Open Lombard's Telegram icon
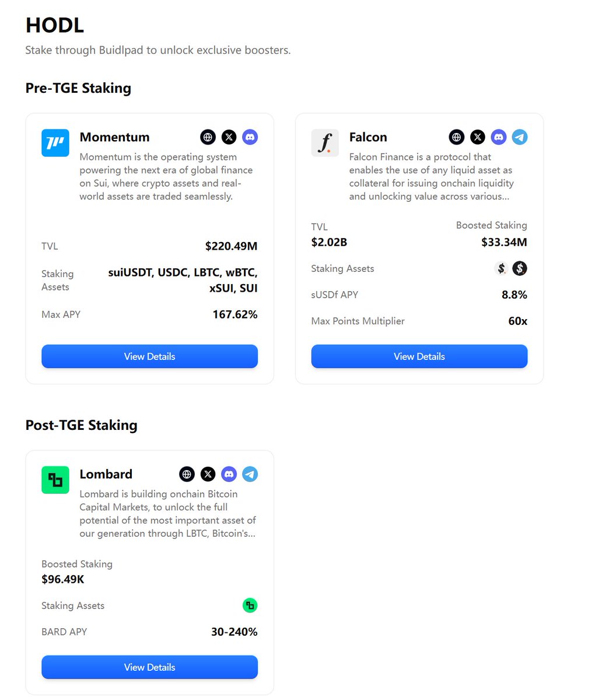The image size is (599, 700). pos(250,474)
